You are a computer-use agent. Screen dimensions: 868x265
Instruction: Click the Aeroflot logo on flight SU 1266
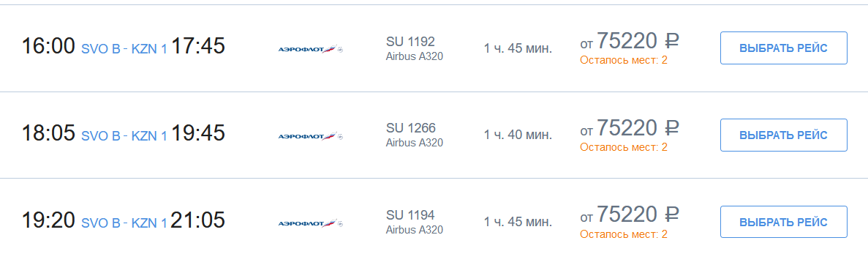311,136
